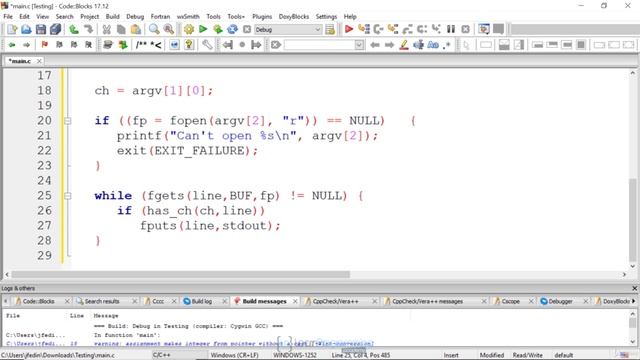
Task: Open the debugging windows icon
Action: click(484, 29)
